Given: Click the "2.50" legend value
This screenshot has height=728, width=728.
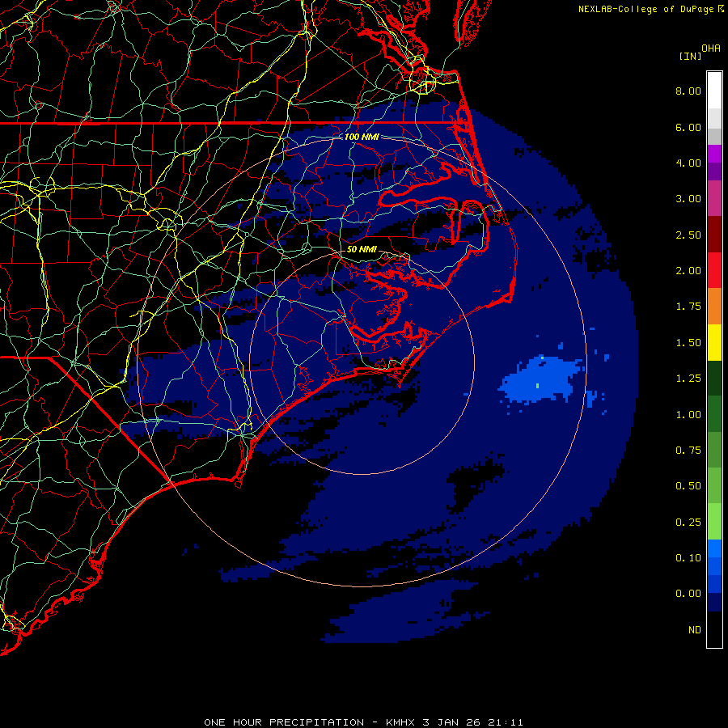Looking at the screenshot, I should [688, 235].
